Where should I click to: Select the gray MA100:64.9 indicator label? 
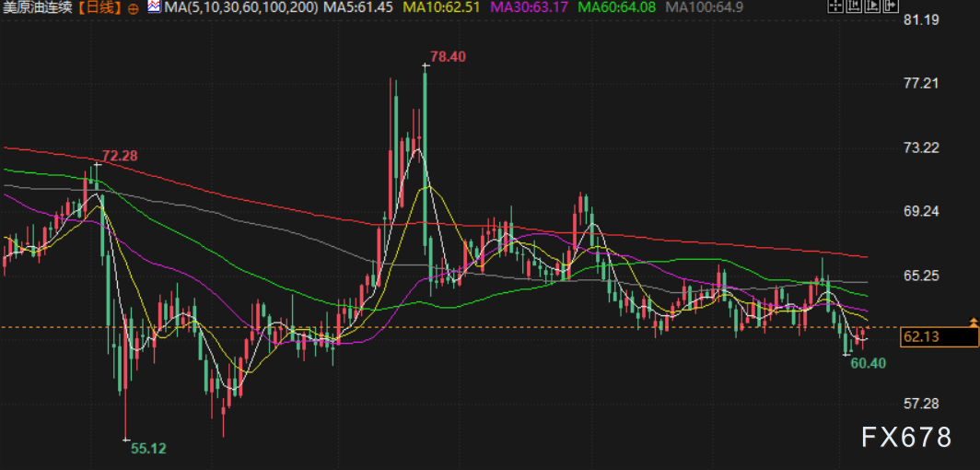click(704, 8)
